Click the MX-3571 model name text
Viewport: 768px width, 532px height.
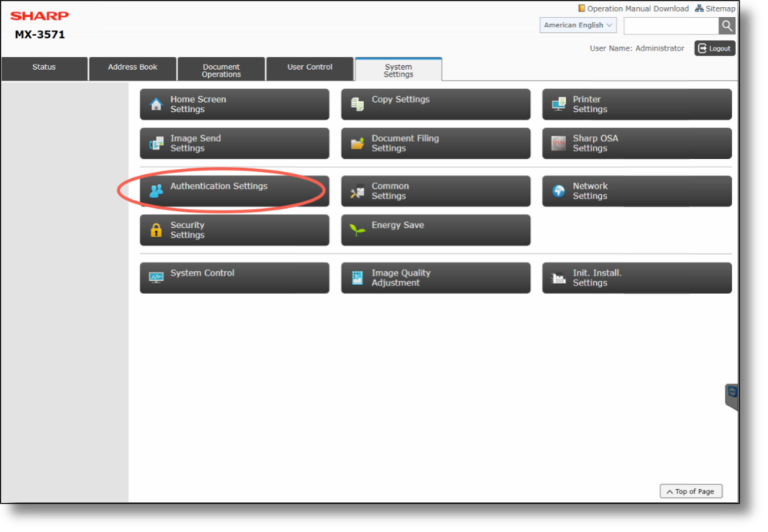point(40,35)
